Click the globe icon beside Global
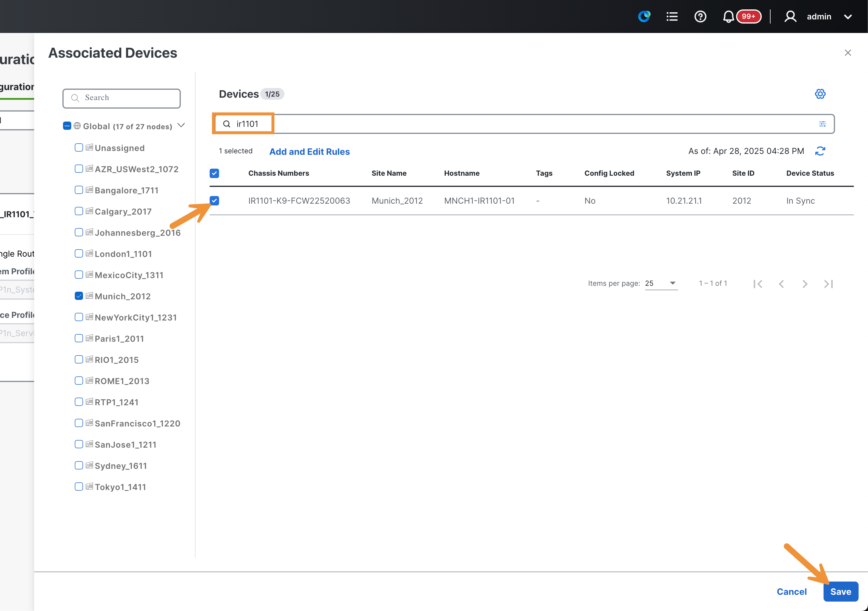The image size is (868, 611). (x=77, y=126)
